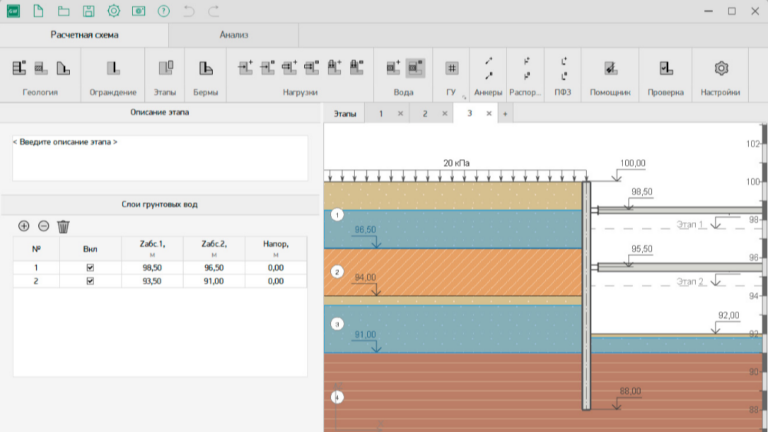Screen dimensions: 768x432
Task: Edit point loads in Нагрузки
Action: [267, 67]
